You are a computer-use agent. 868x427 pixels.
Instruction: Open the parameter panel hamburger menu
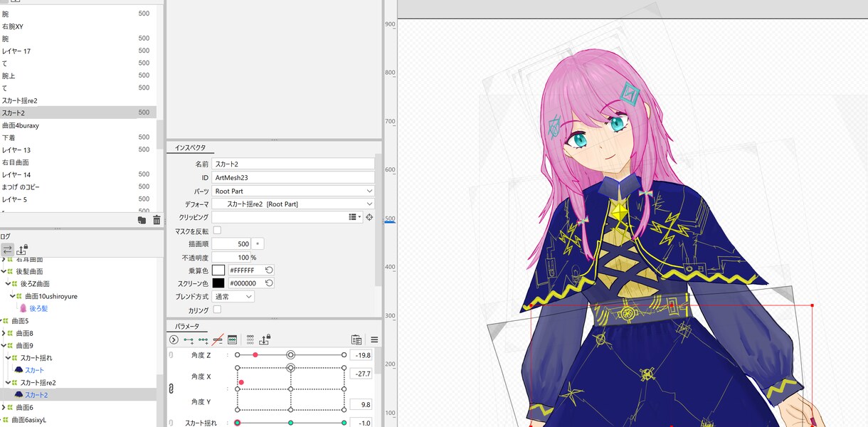pos(374,339)
